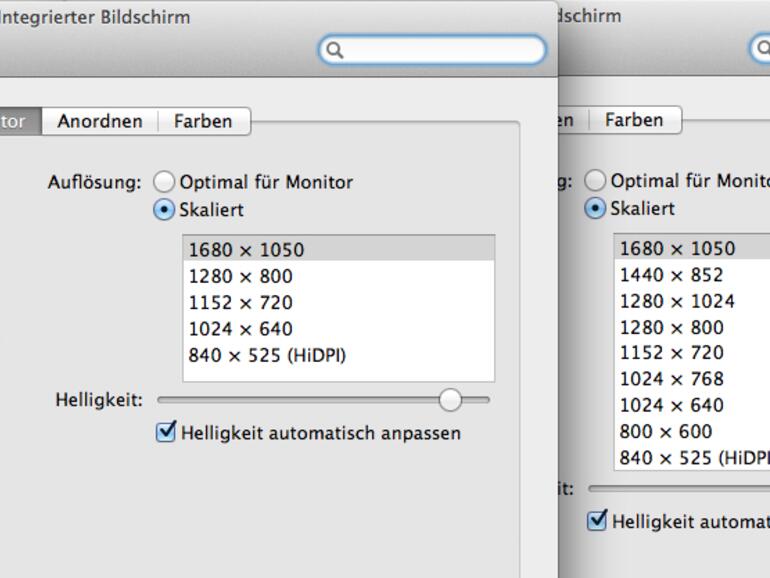Open the Farben tab in the left window

click(x=203, y=121)
